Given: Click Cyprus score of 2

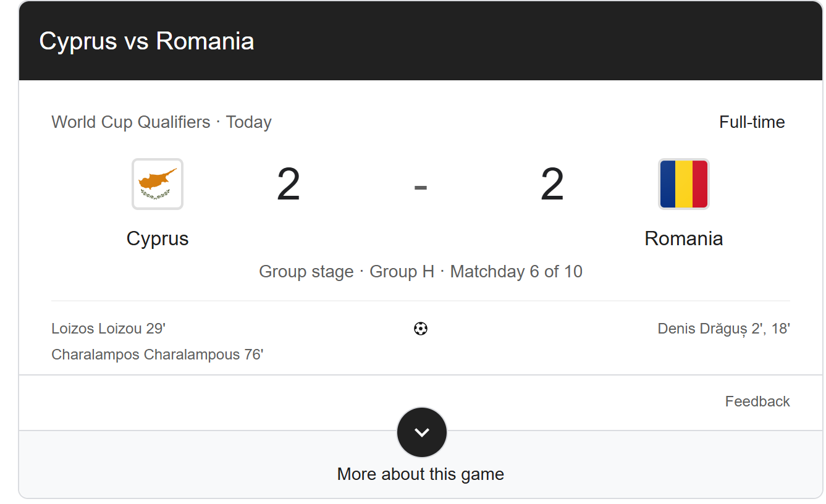Looking at the screenshot, I should (x=289, y=184).
